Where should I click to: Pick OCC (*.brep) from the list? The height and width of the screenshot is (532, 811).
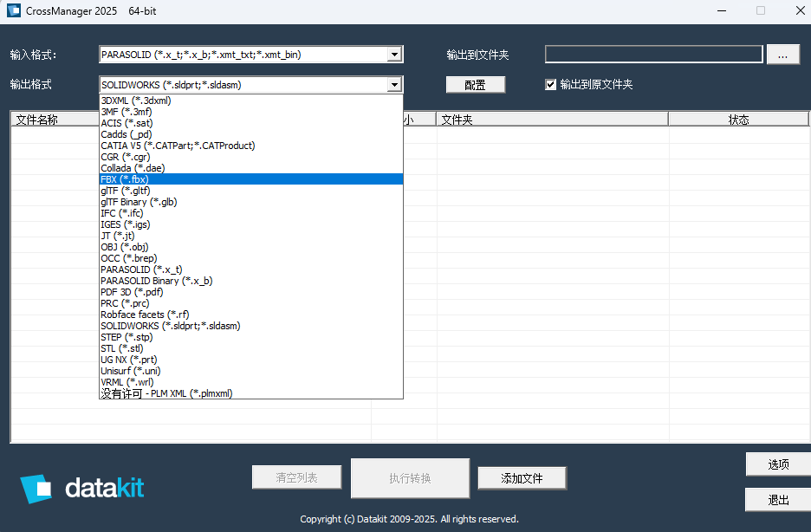pyautogui.click(x=251, y=258)
